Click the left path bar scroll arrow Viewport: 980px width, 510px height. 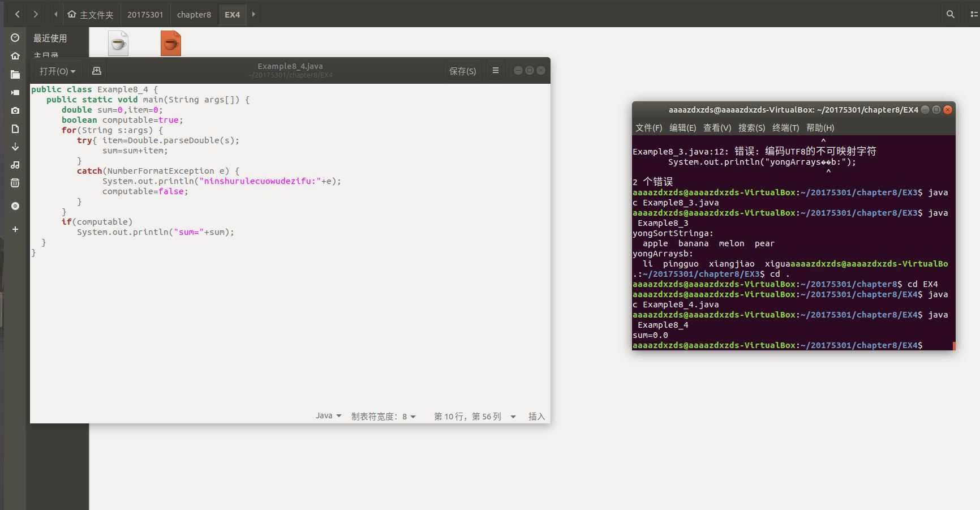pyautogui.click(x=55, y=14)
